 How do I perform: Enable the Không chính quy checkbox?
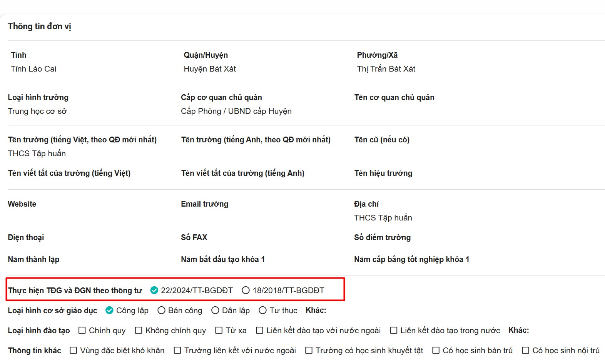(139, 331)
